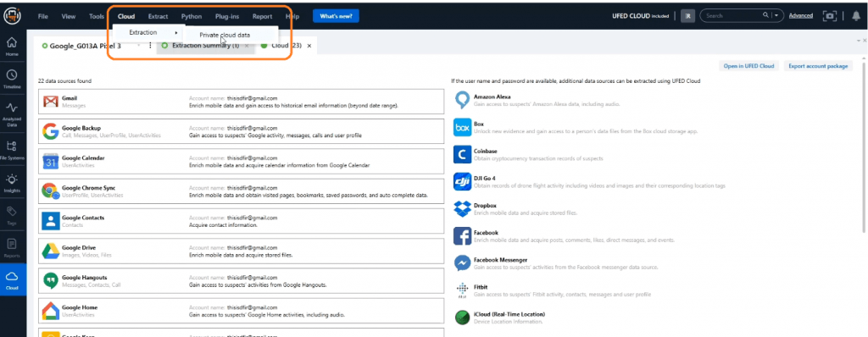Open the Plug-ins menu
The width and height of the screenshot is (868, 337).
(227, 17)
